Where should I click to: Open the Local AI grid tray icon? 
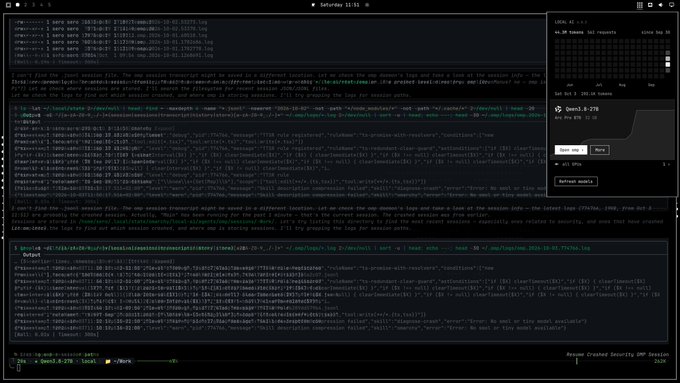pyautogui.click(x=640, y=5)
